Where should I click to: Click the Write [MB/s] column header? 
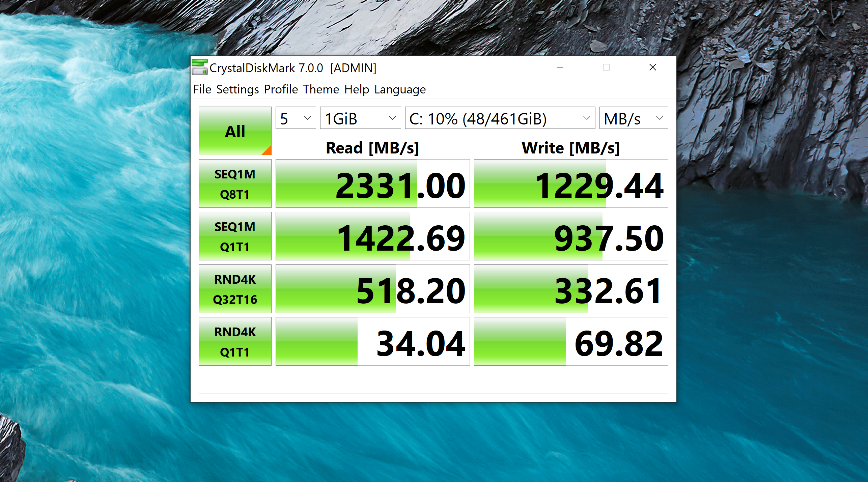[571, 148]
